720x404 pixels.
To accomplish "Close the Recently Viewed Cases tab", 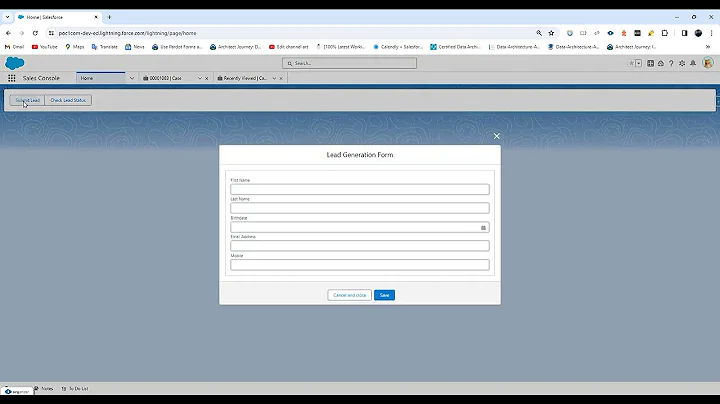I will [281, 79].
